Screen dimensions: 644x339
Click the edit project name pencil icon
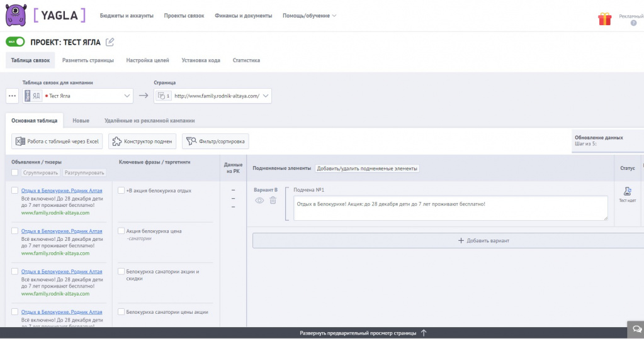click(x=110, y=42)
